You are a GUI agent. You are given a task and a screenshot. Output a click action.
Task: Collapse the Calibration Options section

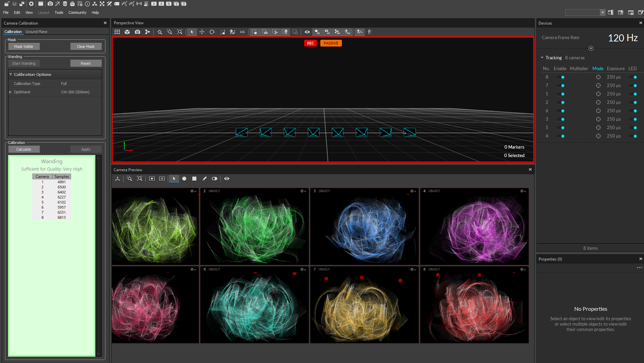11,74
